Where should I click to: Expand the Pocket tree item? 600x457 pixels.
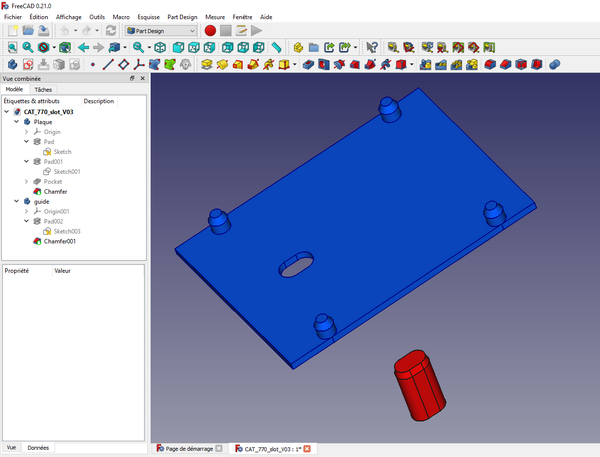(x=25, y=181)
